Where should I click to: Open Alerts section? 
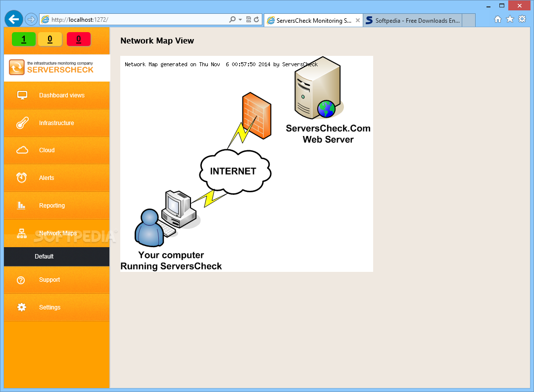click(x=57, y=177)
